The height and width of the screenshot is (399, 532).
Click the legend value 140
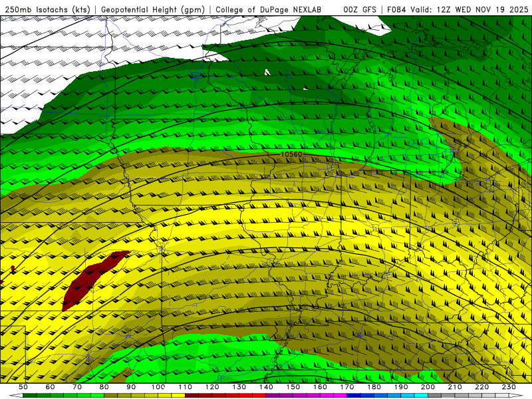pos(266,387)
